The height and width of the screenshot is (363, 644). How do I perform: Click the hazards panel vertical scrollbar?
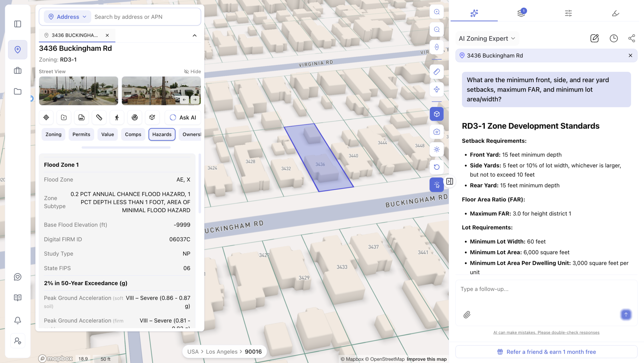tap(200, 184)
